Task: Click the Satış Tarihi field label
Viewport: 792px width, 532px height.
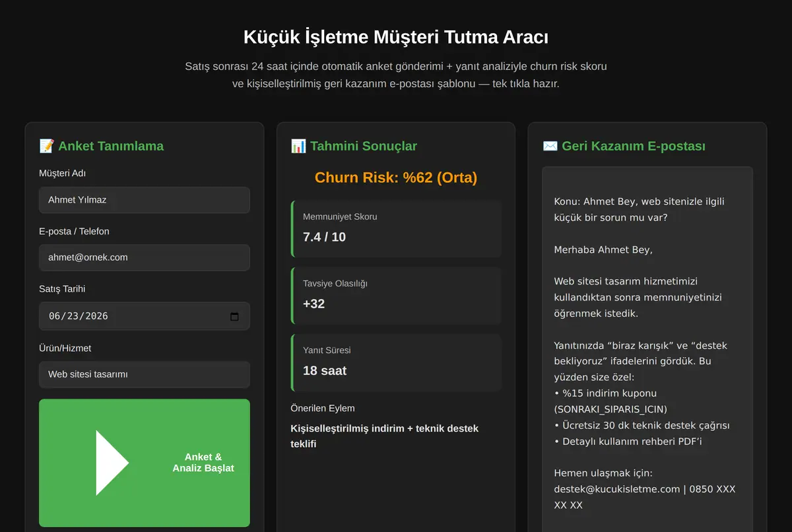Action: coord(62,288)
